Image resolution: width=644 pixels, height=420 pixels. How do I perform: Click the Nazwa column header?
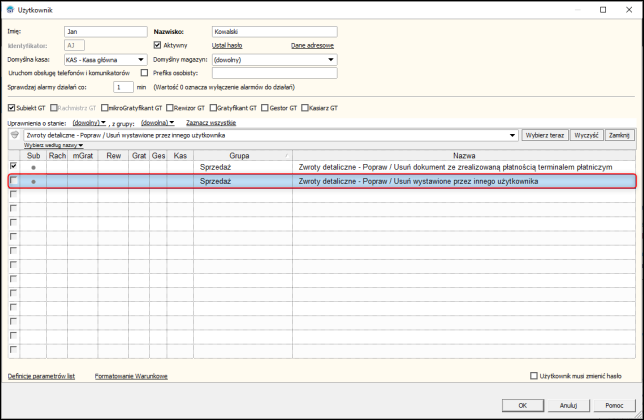[464, 156]
